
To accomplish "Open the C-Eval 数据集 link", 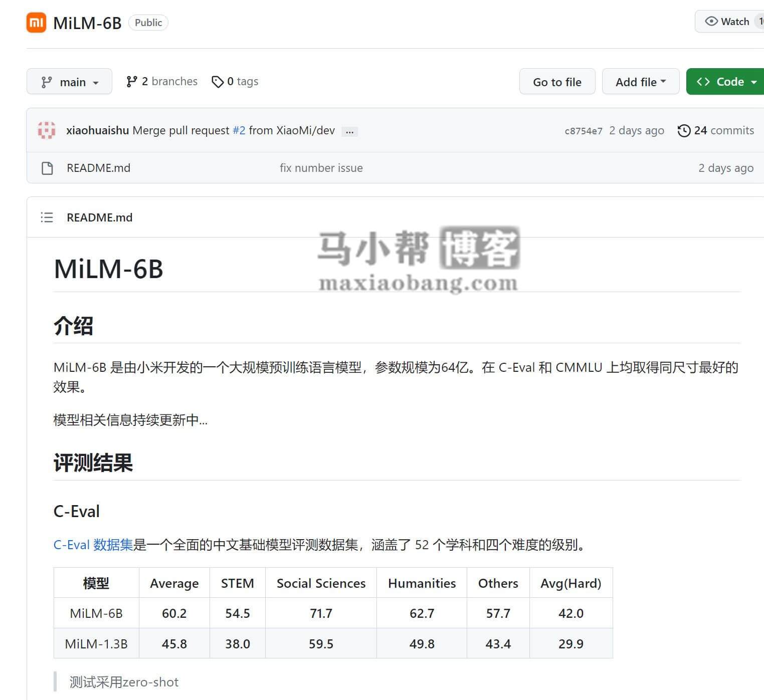I will click(92, 544).
